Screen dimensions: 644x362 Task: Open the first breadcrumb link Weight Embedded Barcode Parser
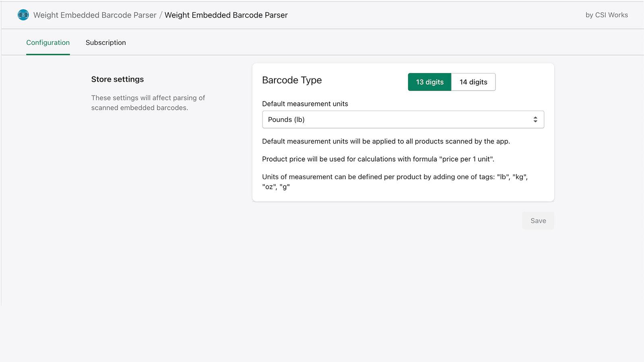coord(95,15)
